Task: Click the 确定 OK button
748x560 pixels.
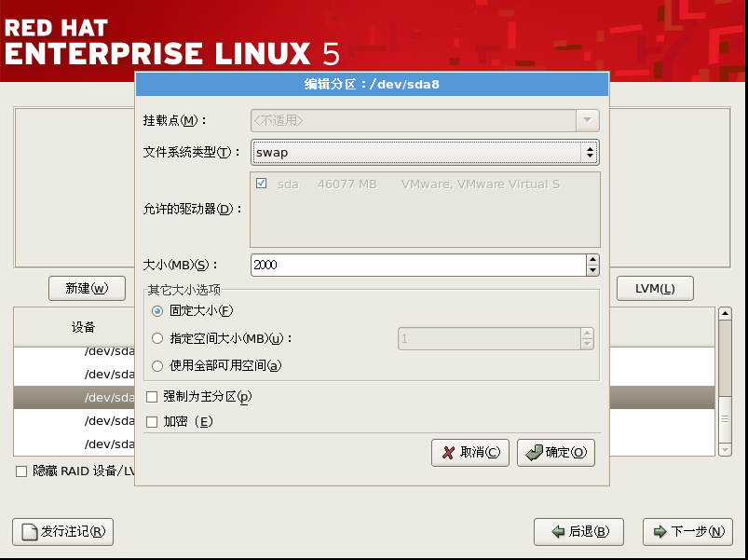Action: pos(556,452)
